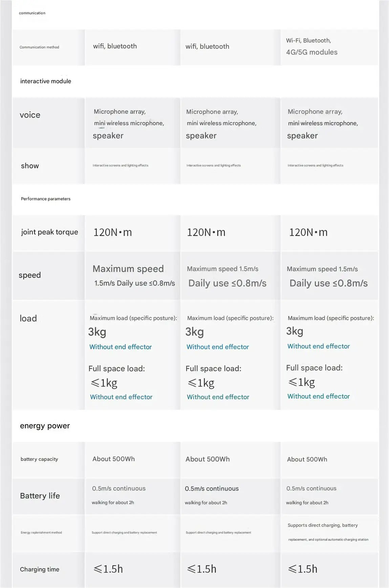Screen dimensions: 389x588
Task: Select the 'Energy replenishment method' row label
Action: (41, 533)
